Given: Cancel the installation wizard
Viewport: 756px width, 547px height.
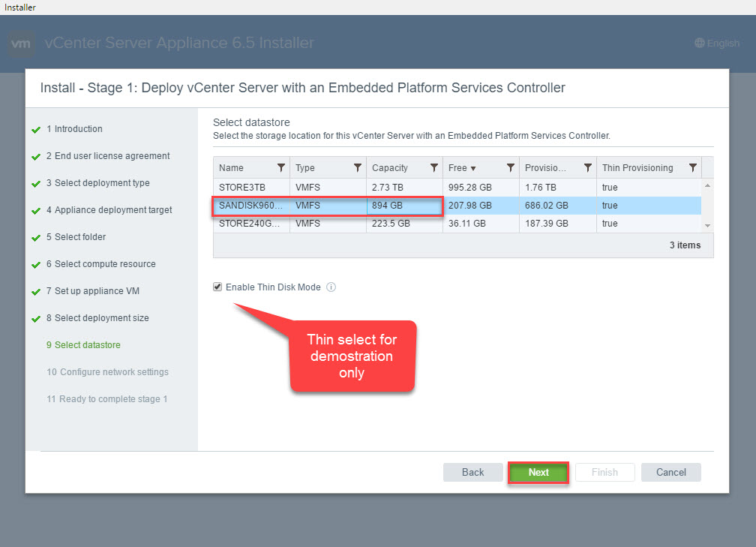Looking at the screenshot, I should click(x=670, y=472).
